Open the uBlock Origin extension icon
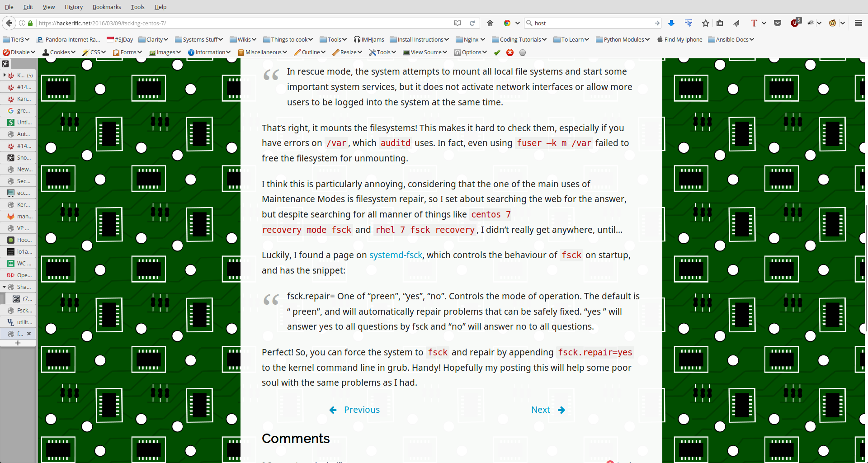868x463 pixels. point(795,23)
